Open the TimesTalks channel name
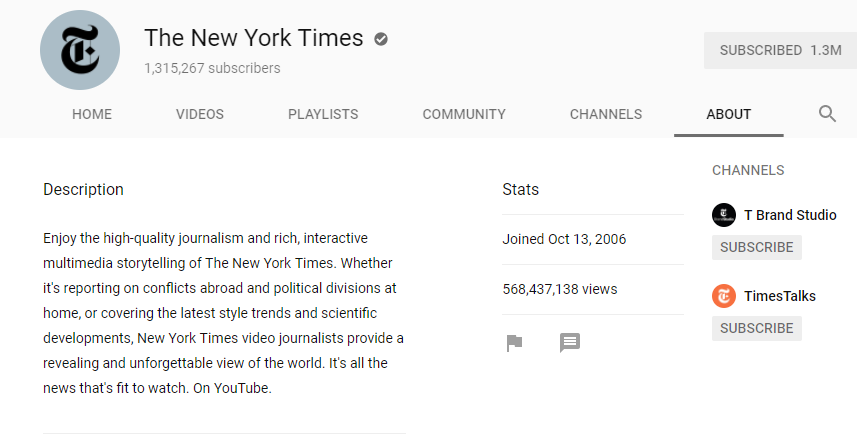 780,296
